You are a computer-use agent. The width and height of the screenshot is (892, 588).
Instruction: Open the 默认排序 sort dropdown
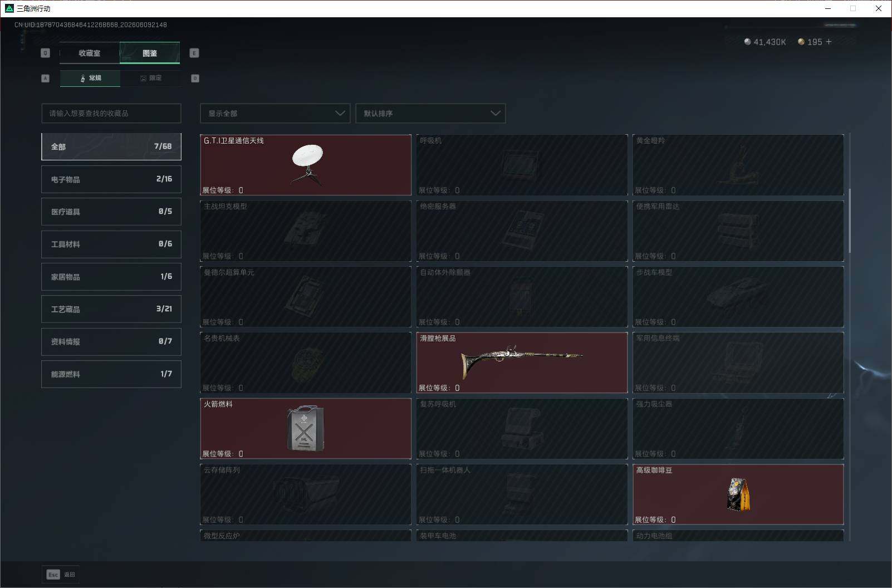pyautogui.click(x=430, y=113)
